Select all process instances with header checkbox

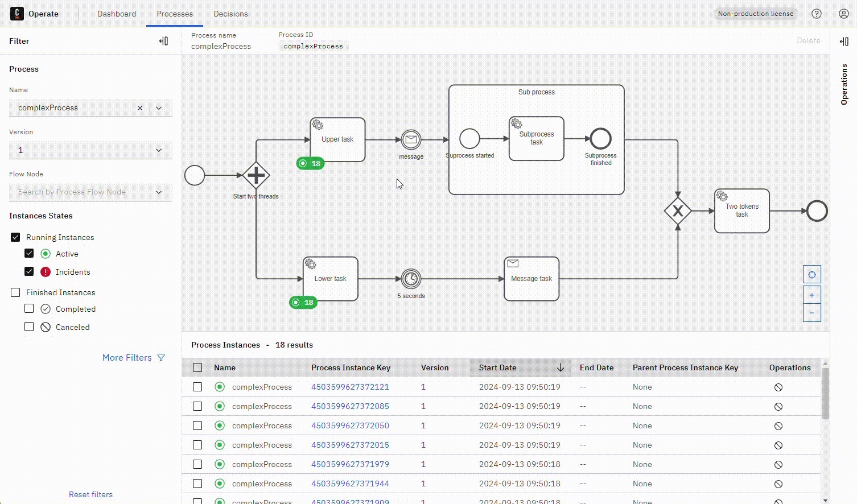pos(197,367)
